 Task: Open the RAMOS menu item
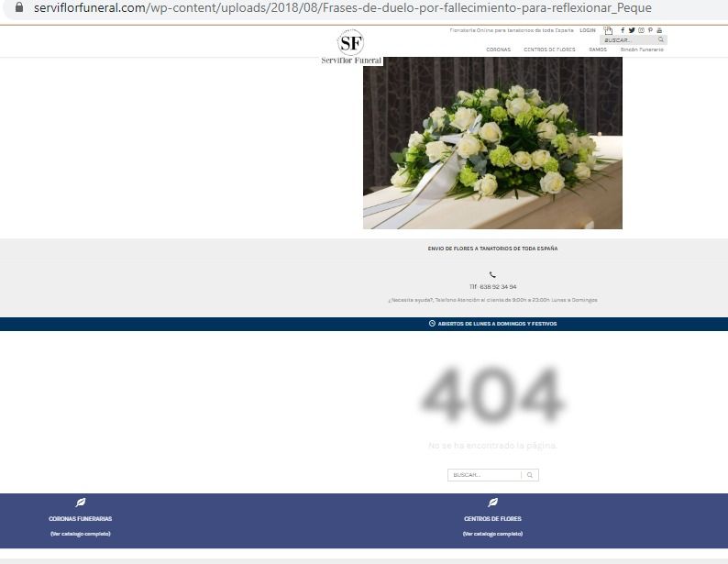tap(598, 50)
